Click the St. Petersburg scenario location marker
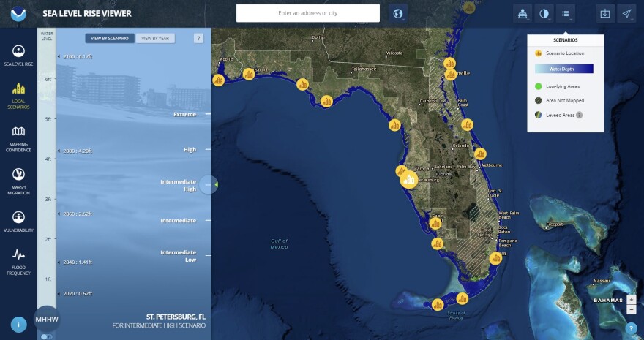644x340 pixels. [x=409, y=179]
